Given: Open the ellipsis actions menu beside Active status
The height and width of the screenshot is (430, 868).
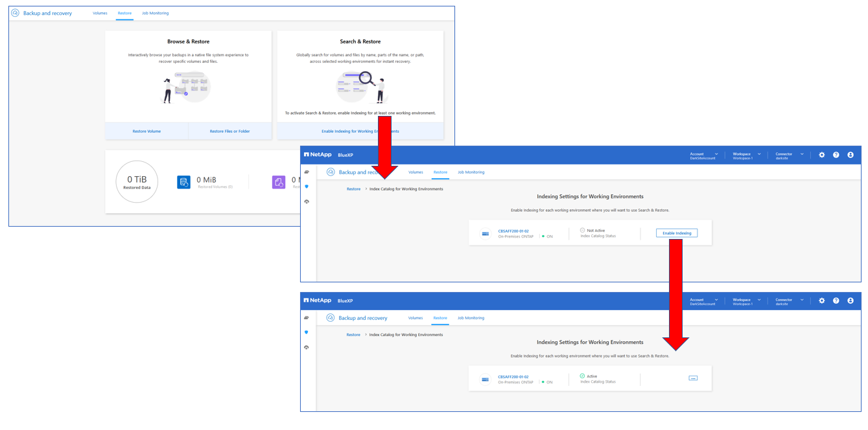Looking at the screenshot, I should click(693, 378).
